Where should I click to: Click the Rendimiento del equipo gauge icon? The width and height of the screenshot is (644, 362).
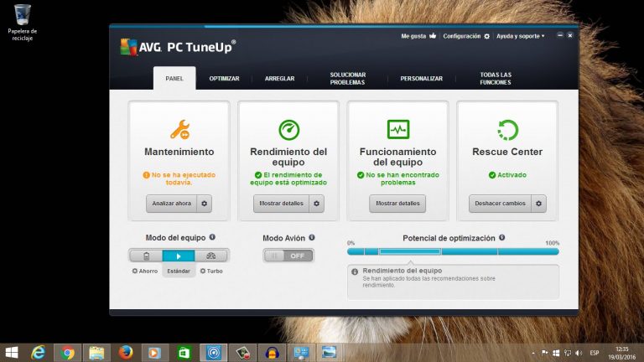288,130
